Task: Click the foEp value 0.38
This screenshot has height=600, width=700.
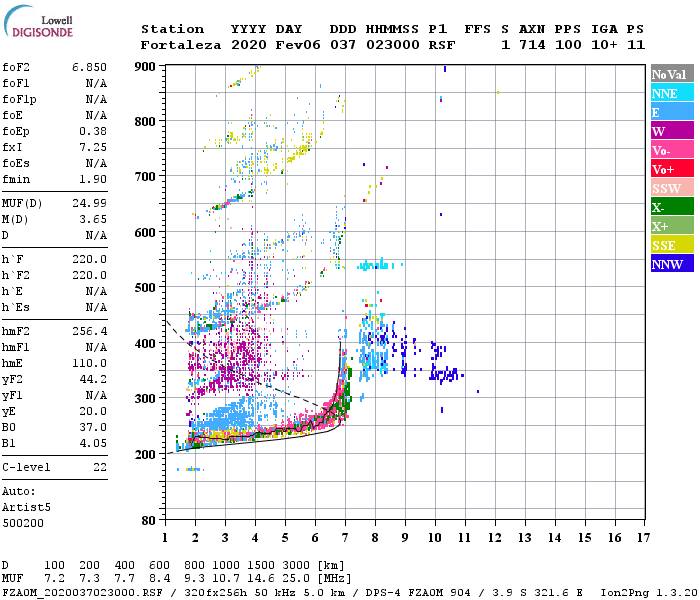Action: pos(93,131)
